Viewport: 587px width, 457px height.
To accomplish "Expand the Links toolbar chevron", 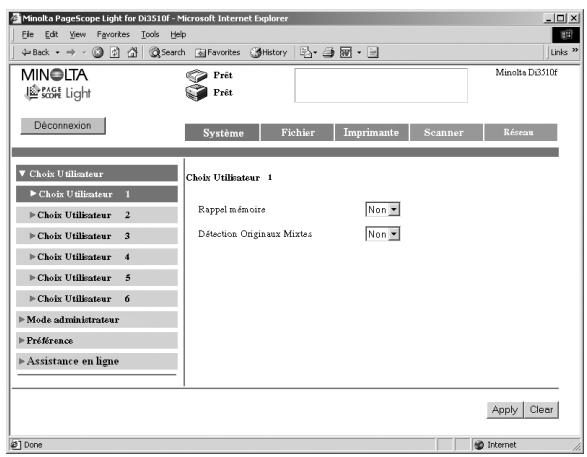I will (x=575, y=51).
